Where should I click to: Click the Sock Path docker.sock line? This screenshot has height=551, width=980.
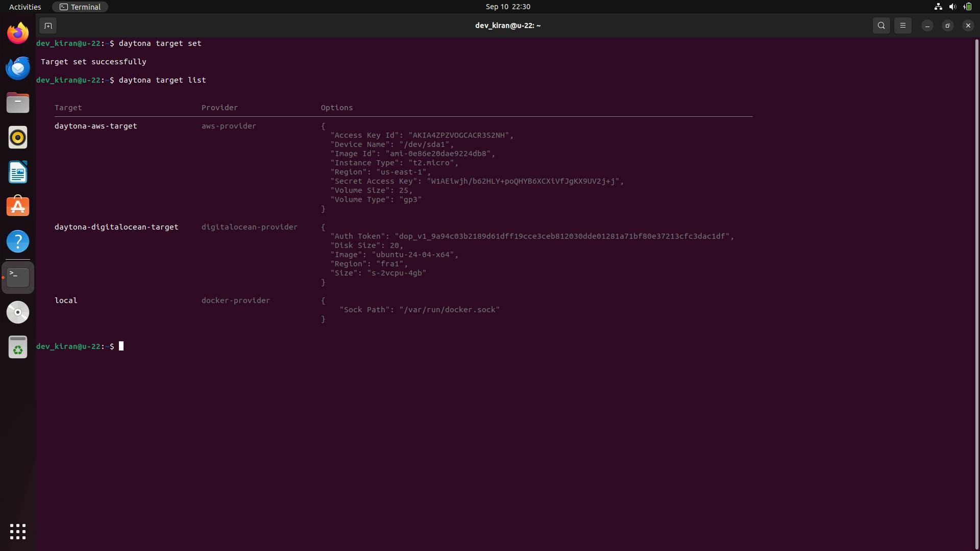pos(420,310)
